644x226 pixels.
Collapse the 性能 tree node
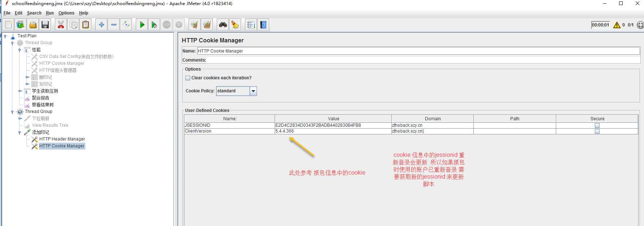pos(20,50)
